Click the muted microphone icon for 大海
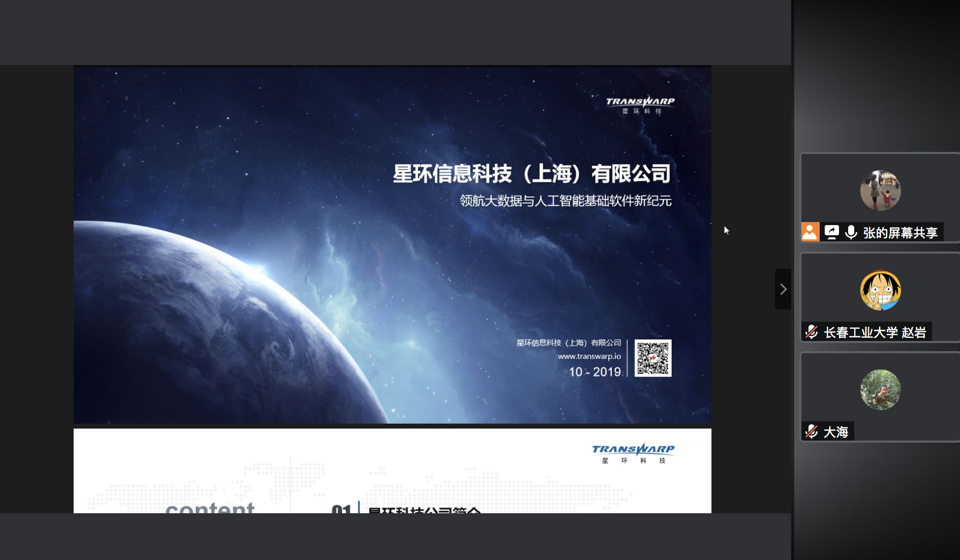 click(812, 432)
